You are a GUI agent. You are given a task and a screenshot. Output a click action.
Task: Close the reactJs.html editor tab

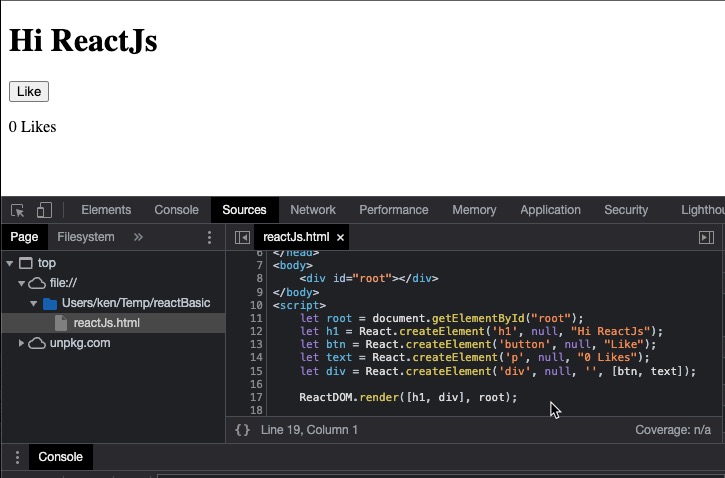point(340,238)
